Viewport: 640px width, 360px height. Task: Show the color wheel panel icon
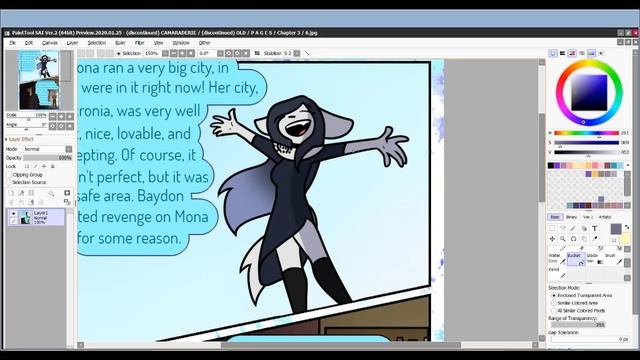[553, 53]
